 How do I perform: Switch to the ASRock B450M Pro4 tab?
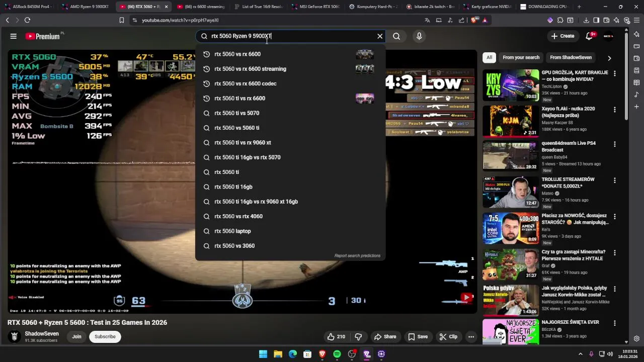29,7
